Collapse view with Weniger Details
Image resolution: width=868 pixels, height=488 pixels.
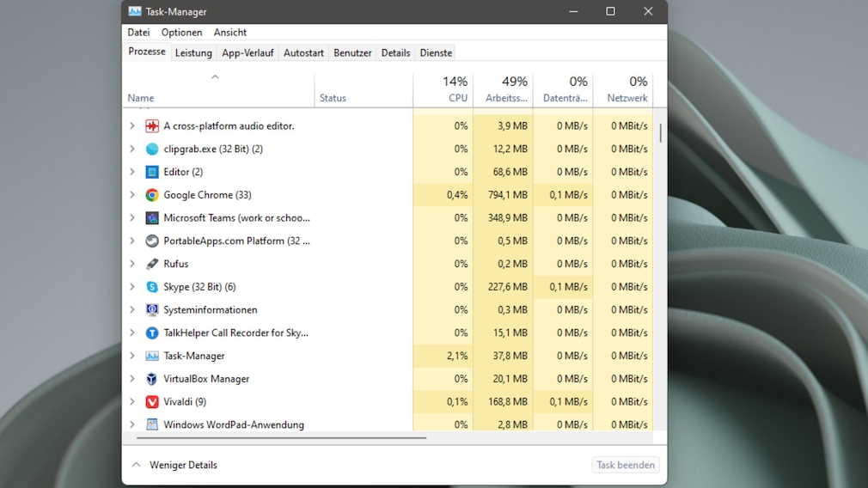click(175, 465)
